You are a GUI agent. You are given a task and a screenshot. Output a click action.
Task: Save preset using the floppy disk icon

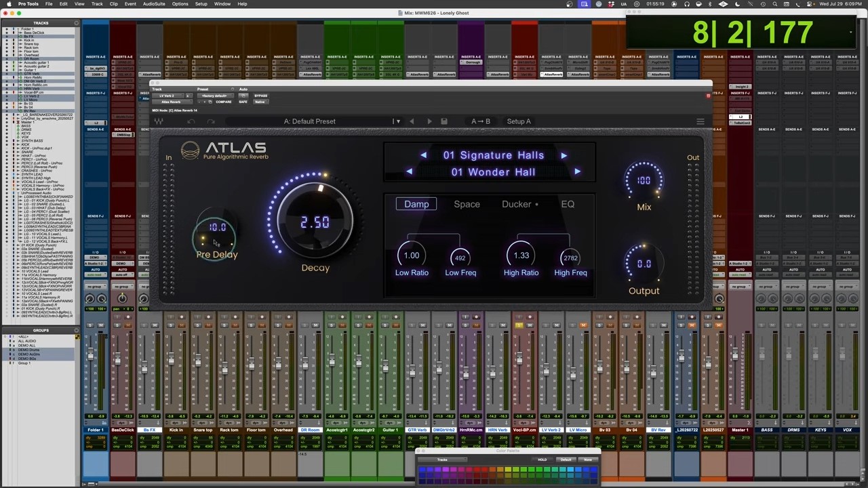click(444, 121)
